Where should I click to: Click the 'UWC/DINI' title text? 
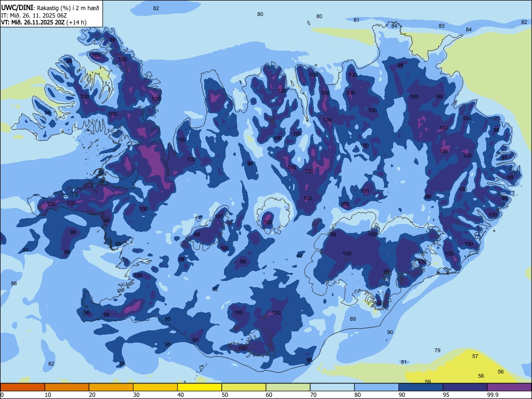17,7
